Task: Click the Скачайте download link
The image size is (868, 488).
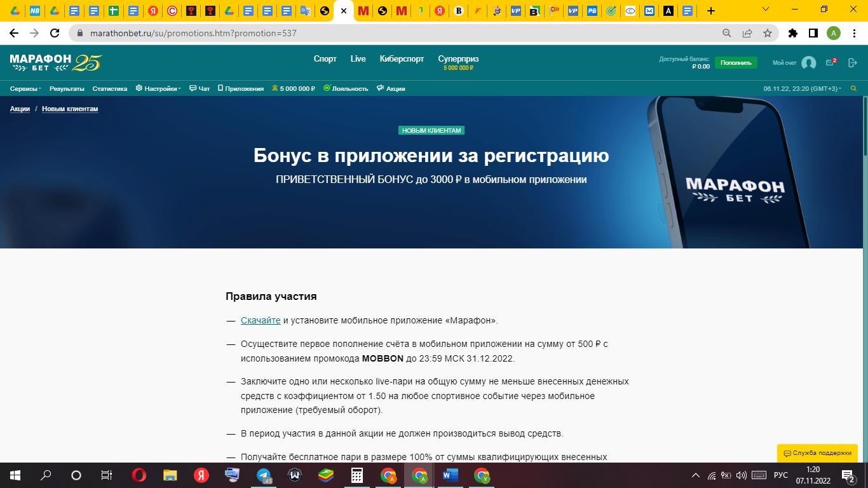Action: (261, 320)
